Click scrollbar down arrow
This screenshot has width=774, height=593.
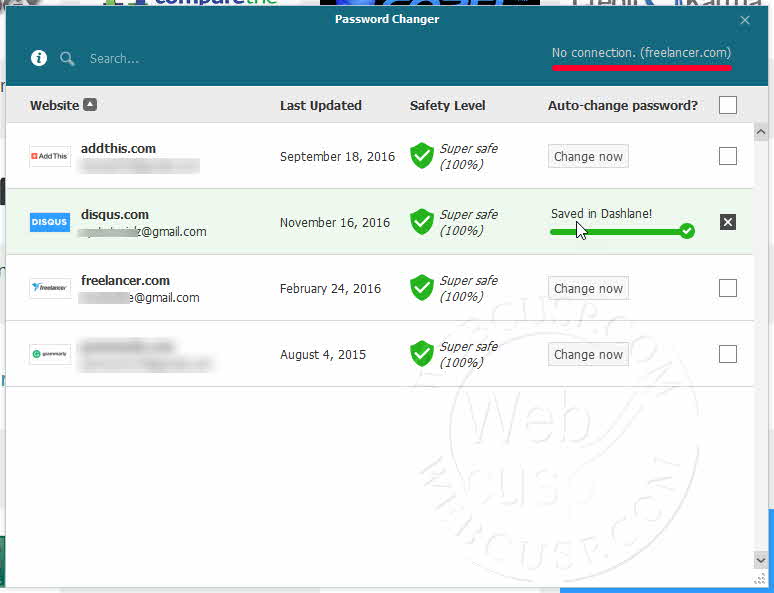click(761, 560)
